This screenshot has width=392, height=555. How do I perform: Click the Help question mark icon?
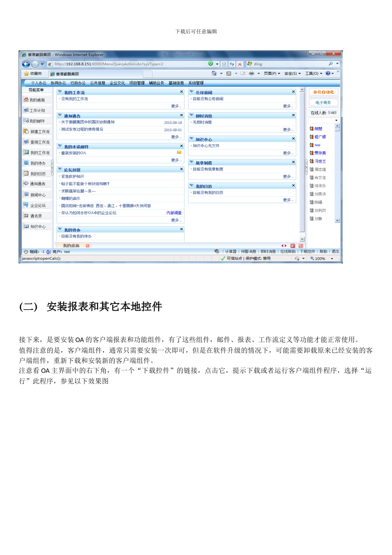[x=328, y=74]
